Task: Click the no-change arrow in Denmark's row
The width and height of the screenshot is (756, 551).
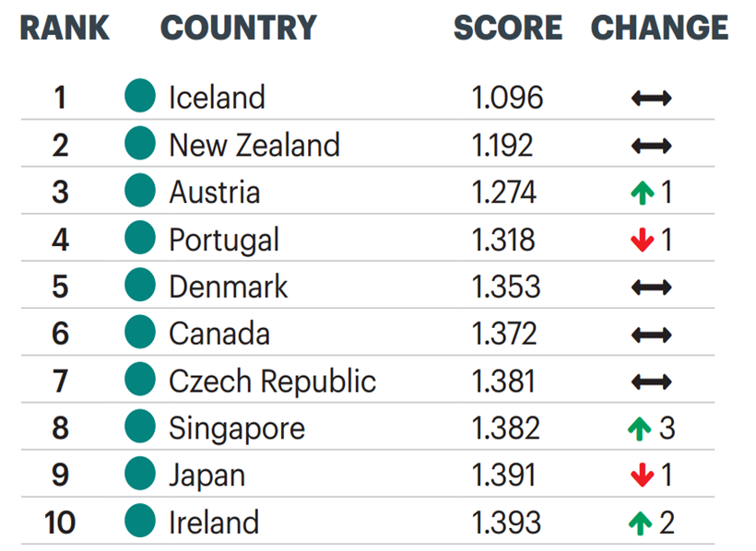Action: coord(652,287)
